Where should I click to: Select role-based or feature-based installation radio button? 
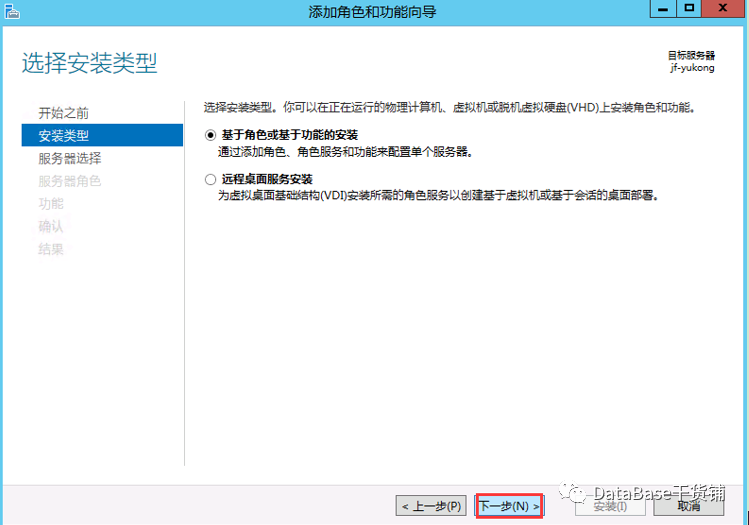(x=210, y=135)
